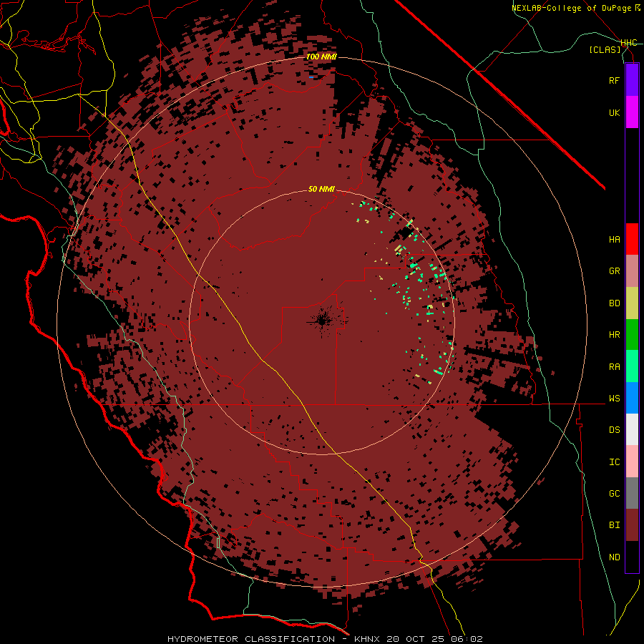Image resolution: width=644 pixels, height=644 pixels.
Task: Click the UK legend label
Action: point(614,112)
